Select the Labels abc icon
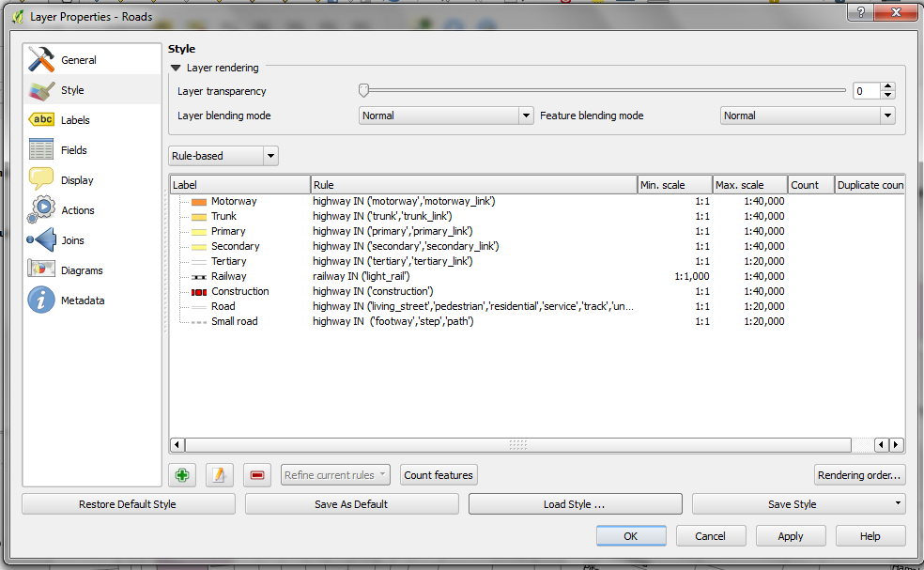Image resolution: width=924 pixels, height=570 pixels. (x=41, y=119)
